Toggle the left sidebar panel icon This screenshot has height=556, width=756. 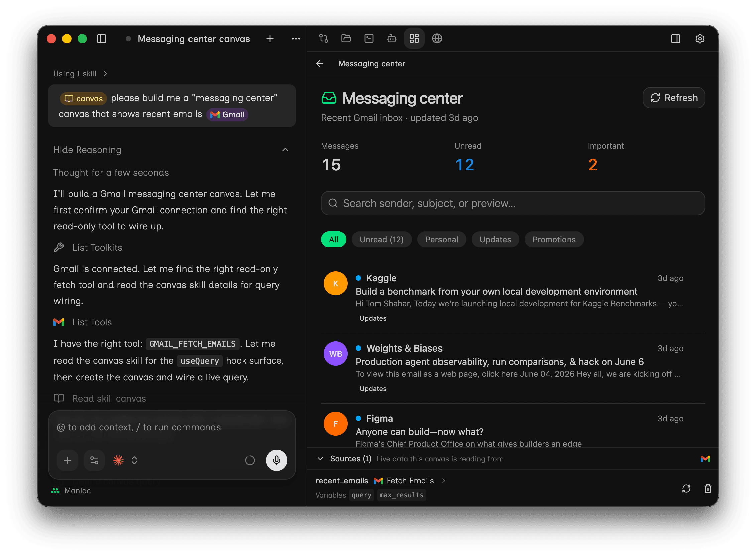[x=102, y=39]
